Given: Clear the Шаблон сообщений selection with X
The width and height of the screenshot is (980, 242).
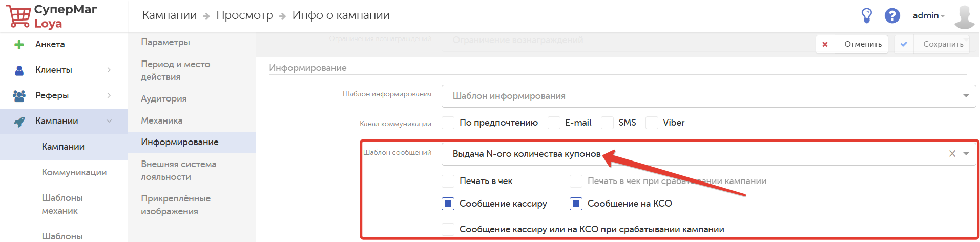Looking at the screenshot, I should pos(952,154).
